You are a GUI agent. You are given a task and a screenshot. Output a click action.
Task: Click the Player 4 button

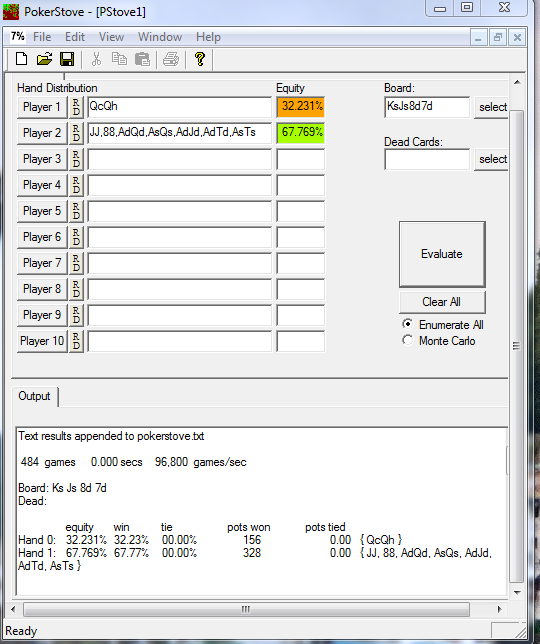42,185
